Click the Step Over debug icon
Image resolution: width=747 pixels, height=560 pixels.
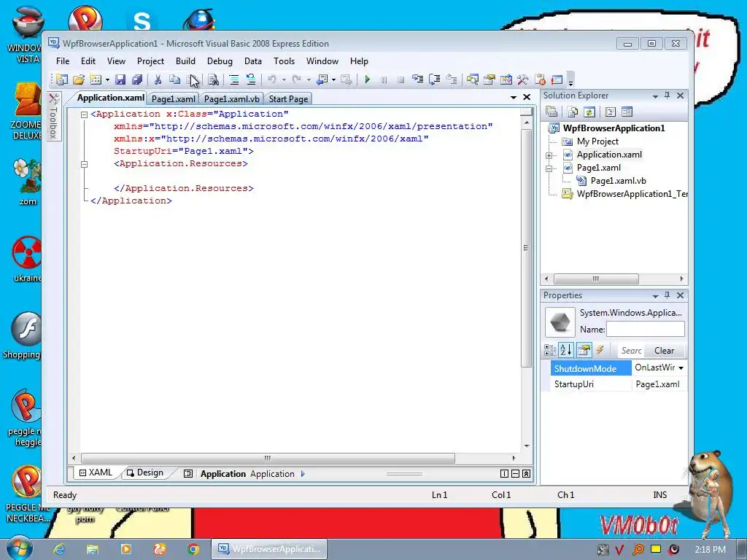pos(435,79)
